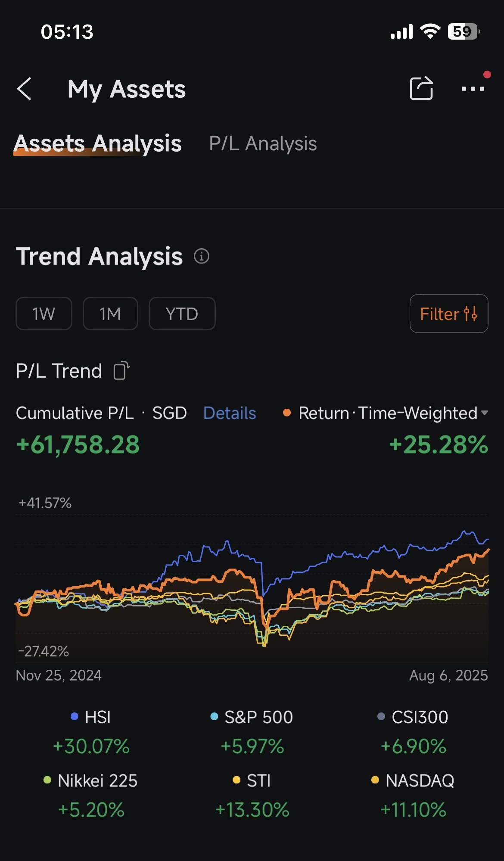Select the 1M time range
This screenshot has width=504, height=861.
[110, 314]
